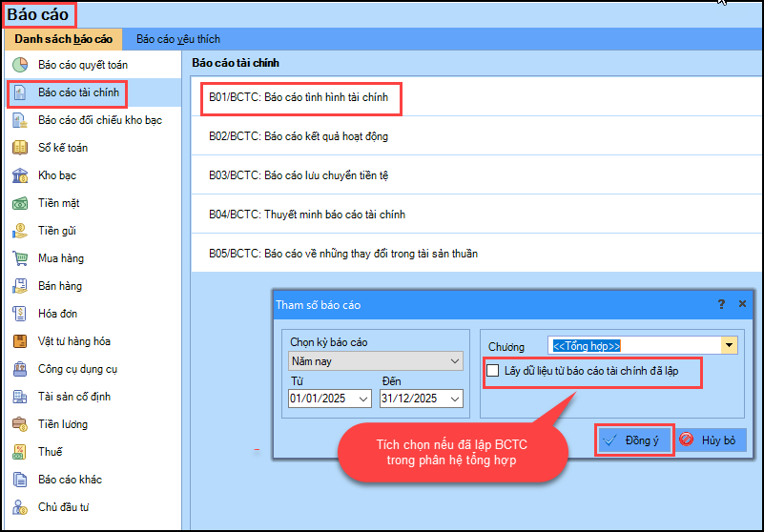This screenshot has height=532, width=764.
Task: Switch to Báo cáo yêu thích tab
Action: [x=178, y=39]
